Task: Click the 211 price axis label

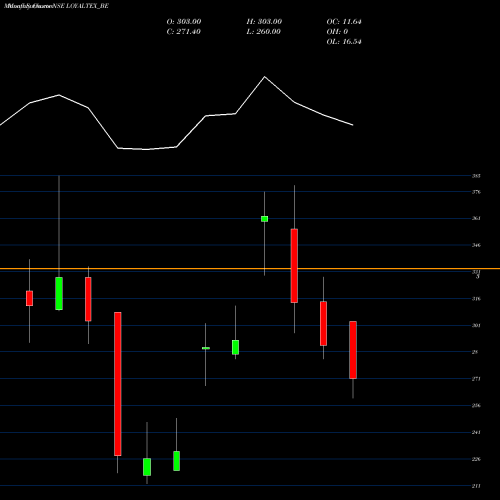Action: coord(476,486)
